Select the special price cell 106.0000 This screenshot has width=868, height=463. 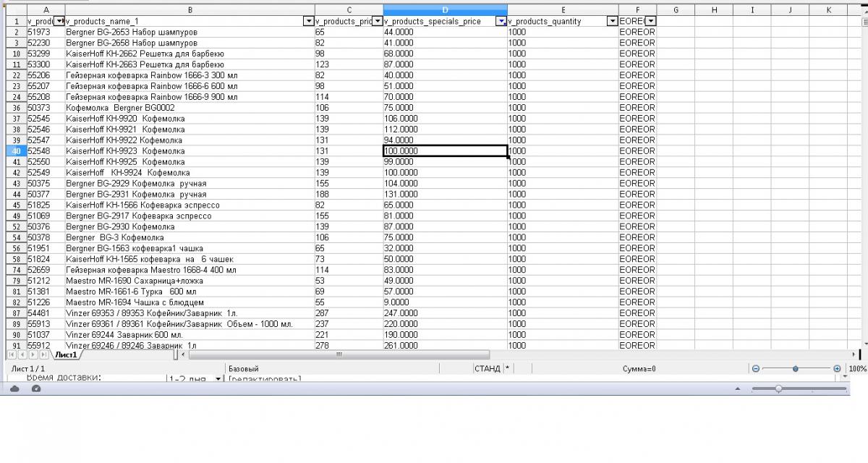[445, 119]
